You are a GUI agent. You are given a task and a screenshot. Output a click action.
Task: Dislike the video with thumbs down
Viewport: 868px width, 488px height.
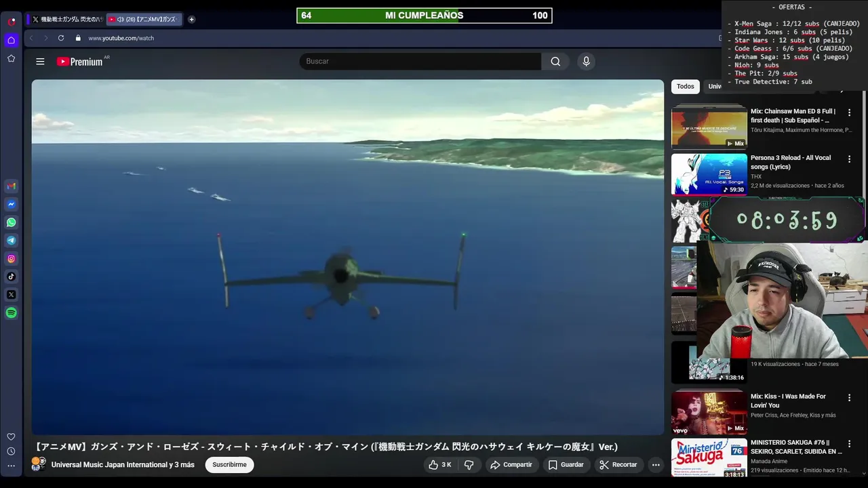click(469, 465)
